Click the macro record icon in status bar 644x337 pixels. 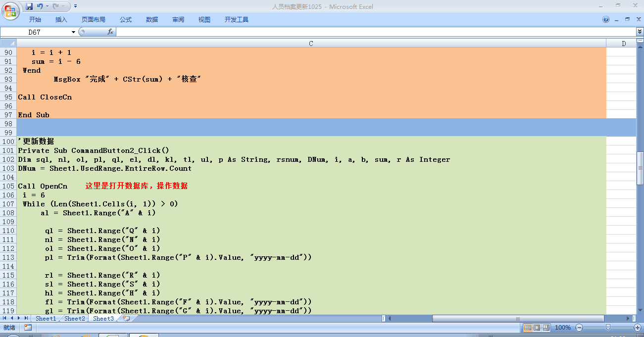pyautogui.click(x=28, y=328)
